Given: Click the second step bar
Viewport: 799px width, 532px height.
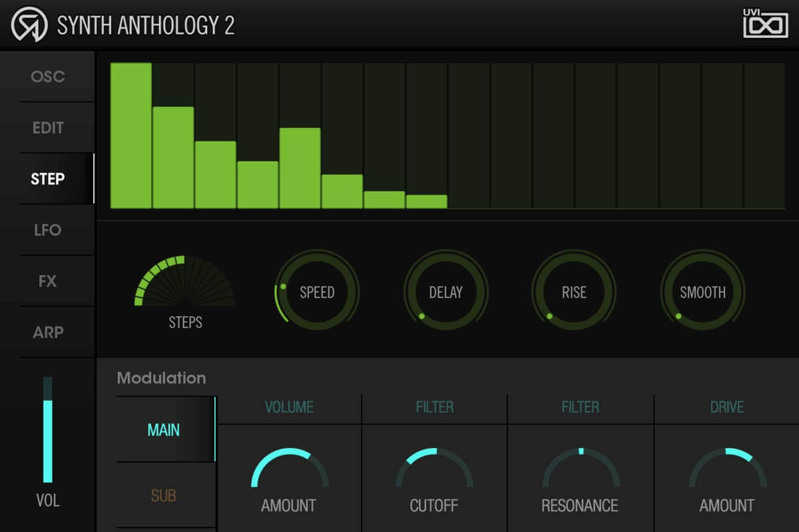Looking at the screenshot, I should click(173, 158).
